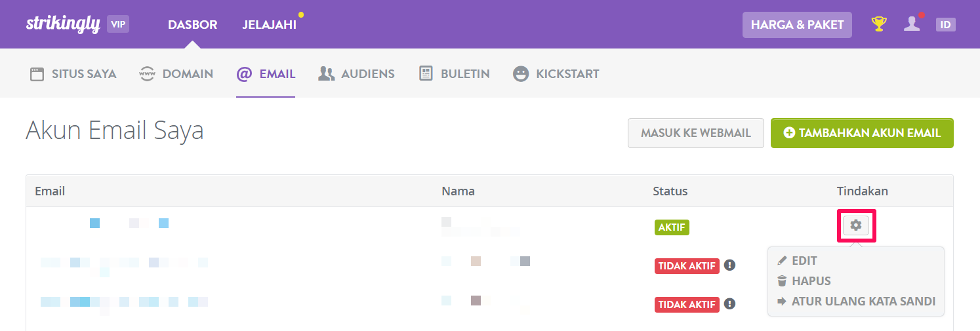Viewport: 980px width, 331px height.
Task: Click first TIDAK AKTIF status badge
Action: click(x=687, y=265)
